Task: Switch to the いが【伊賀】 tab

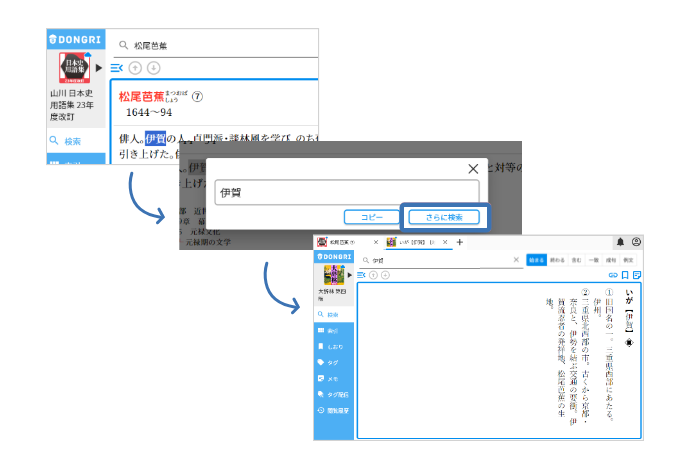Action: (x=412, y=242)
